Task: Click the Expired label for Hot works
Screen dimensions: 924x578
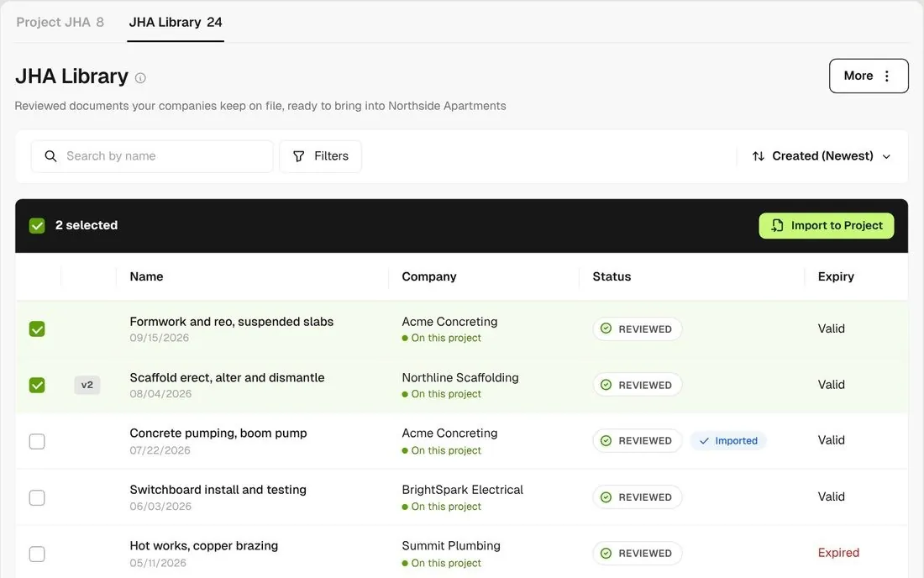Action: click(838, 553)
